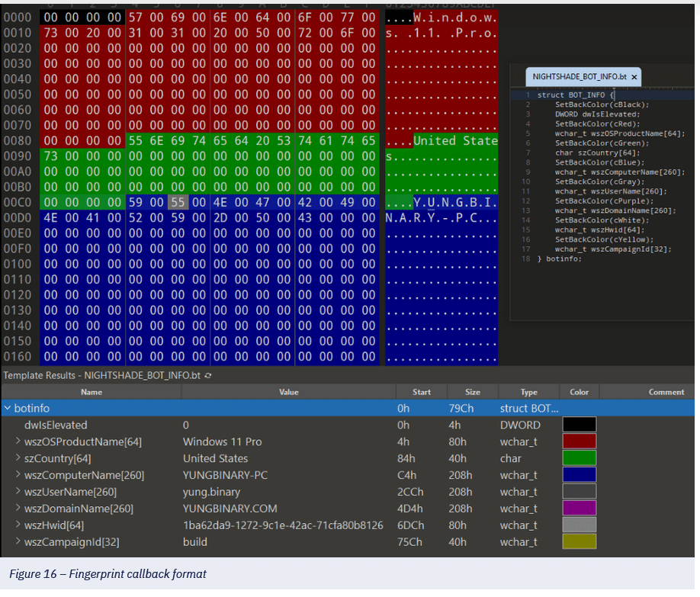Expand the wszOSProductName[64] array
Screen dimensions: 700x597
[18, 441]
